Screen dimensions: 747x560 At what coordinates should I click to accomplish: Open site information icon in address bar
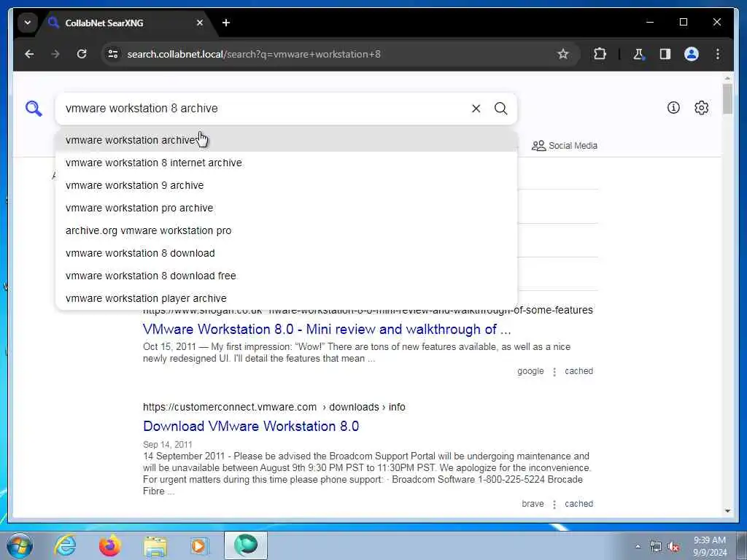tap(113, 54)
